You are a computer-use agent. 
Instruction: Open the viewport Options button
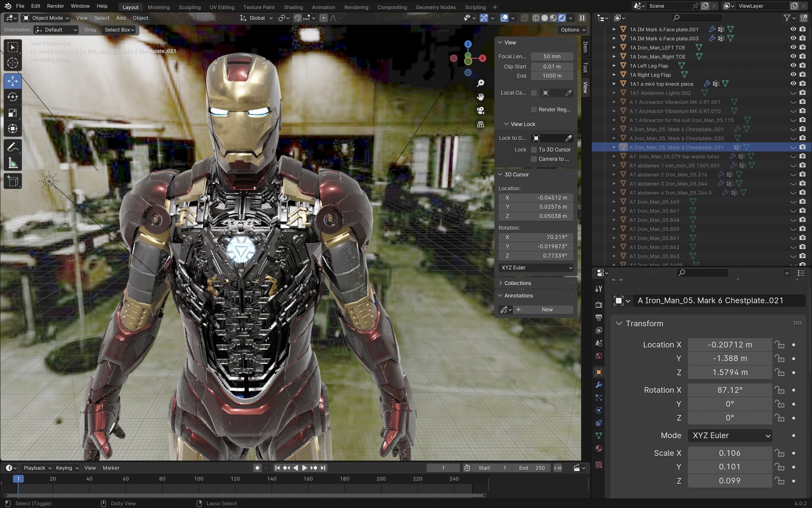pyautogui.click(x=573, y=30)
